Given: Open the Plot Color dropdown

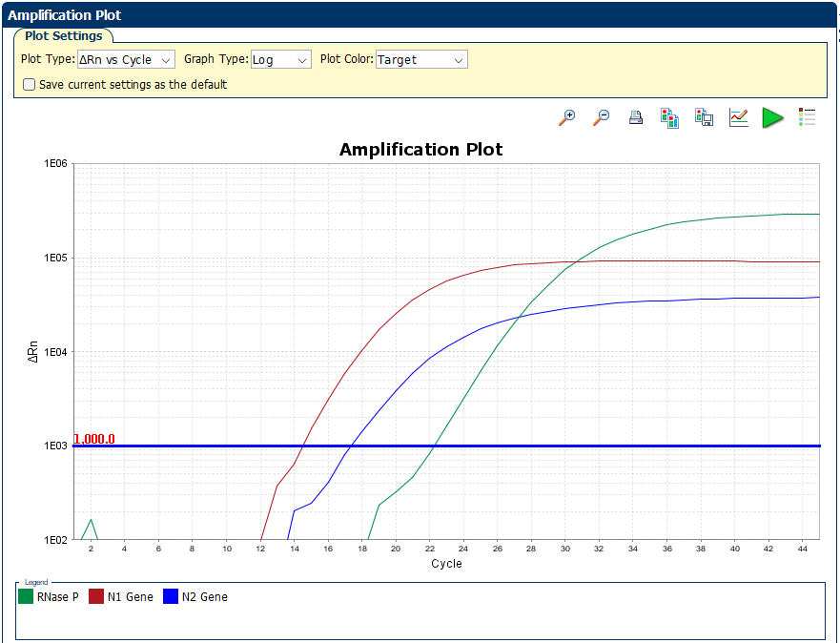Looking at the screenshot, I should click(420, 59).
